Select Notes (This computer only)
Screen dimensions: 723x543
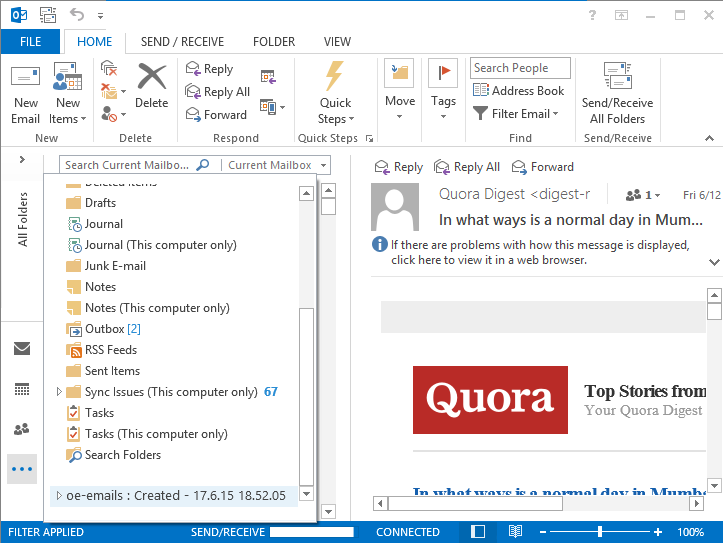tap(157, 308)
